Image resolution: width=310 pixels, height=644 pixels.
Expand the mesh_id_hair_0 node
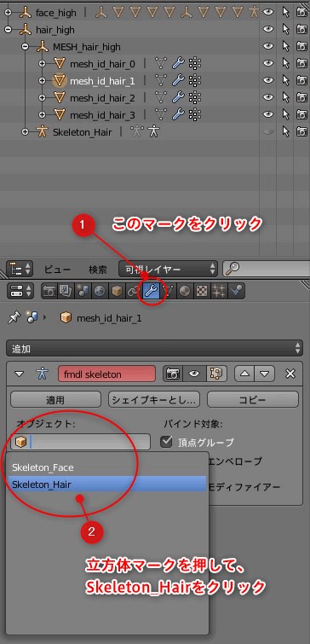42,64
